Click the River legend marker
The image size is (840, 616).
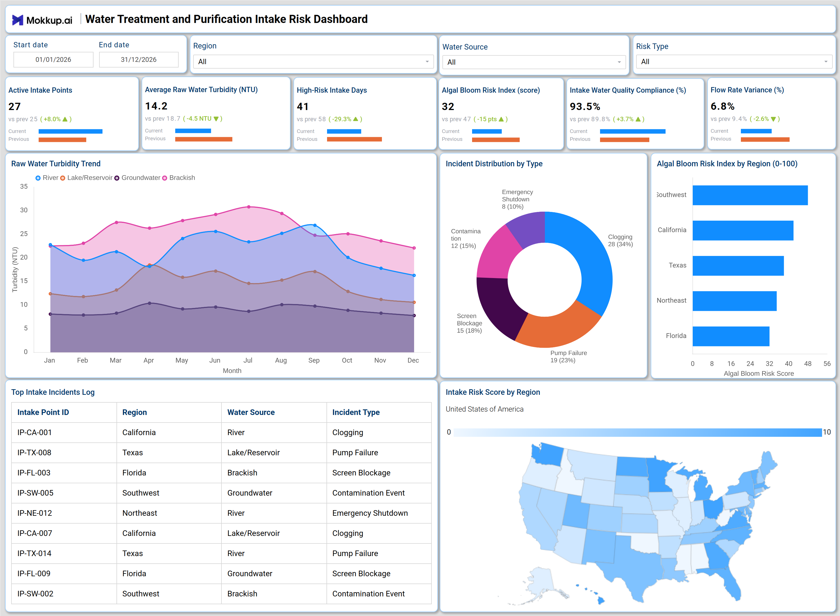click(x=38, y=178)
